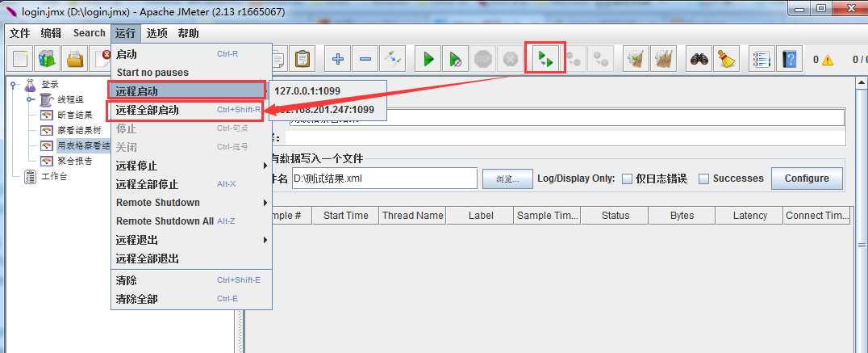The width and height of the screenshot is (868, 353).
Task: Collapse the 登录 test plan node toggle
Action: 13,84
